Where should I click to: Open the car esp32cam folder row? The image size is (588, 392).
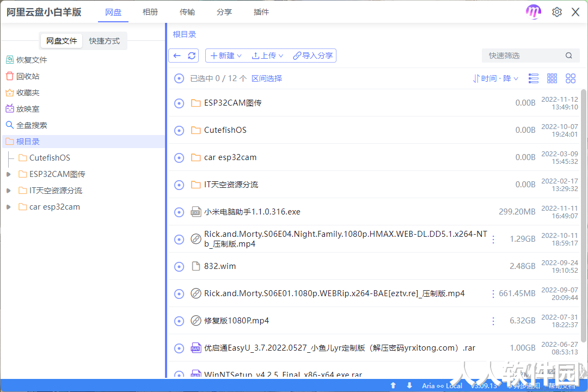(374, 157)
